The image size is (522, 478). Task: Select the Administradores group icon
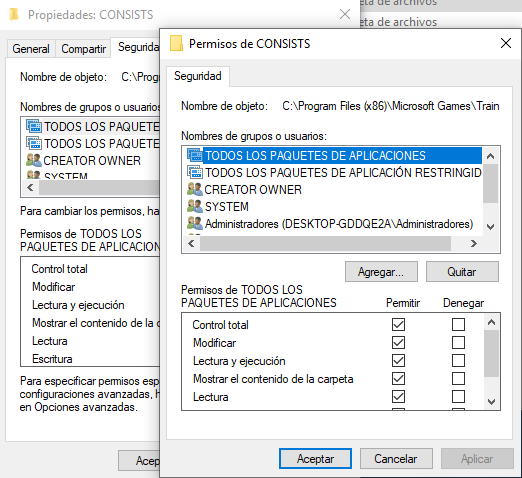(195, 223)
